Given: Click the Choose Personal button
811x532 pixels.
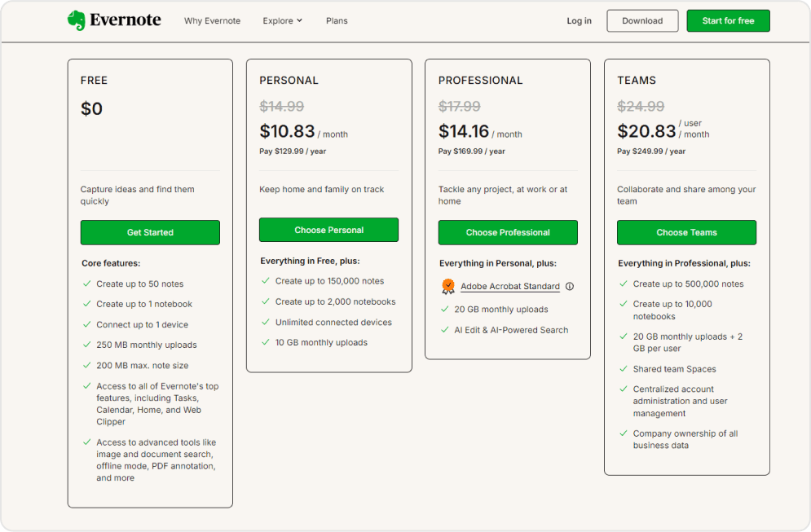Looking at the screenshot, I should point(328,230).
